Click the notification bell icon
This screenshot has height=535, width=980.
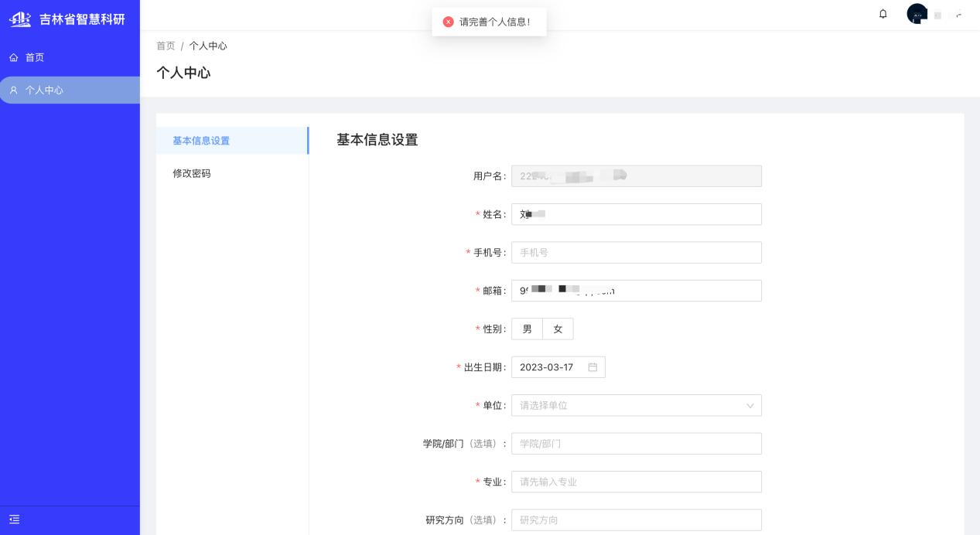(883, 14)
